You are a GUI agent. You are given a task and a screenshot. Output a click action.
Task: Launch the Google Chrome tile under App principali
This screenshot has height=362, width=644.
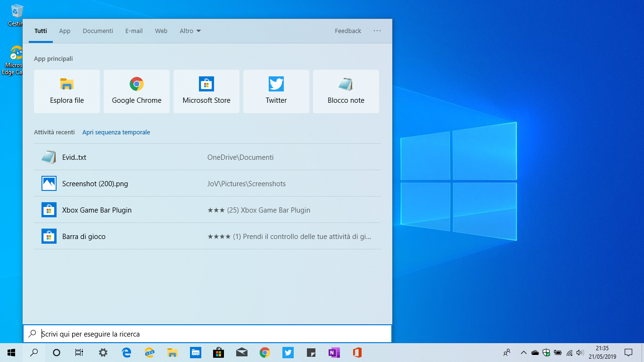pyautogui.click(x=137, y=91)
